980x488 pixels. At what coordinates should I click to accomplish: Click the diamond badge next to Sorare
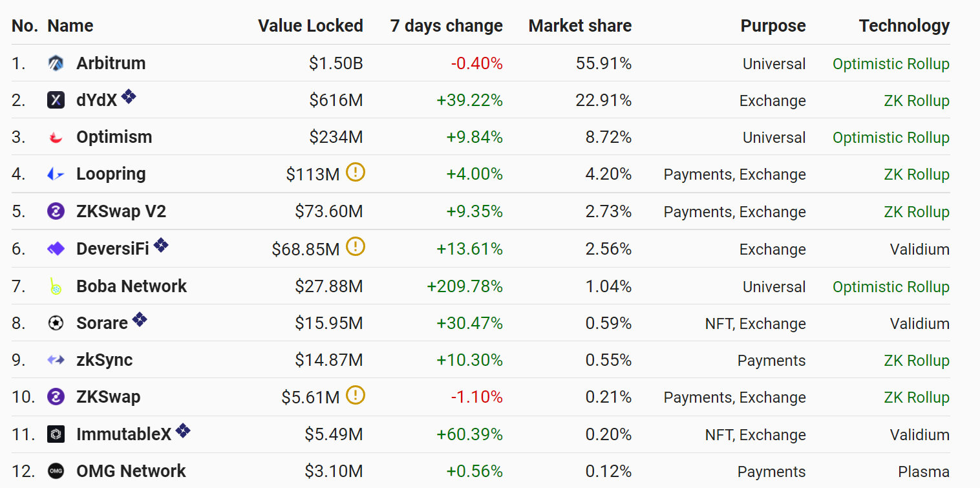pyautogui.click(x=140, y=319)
